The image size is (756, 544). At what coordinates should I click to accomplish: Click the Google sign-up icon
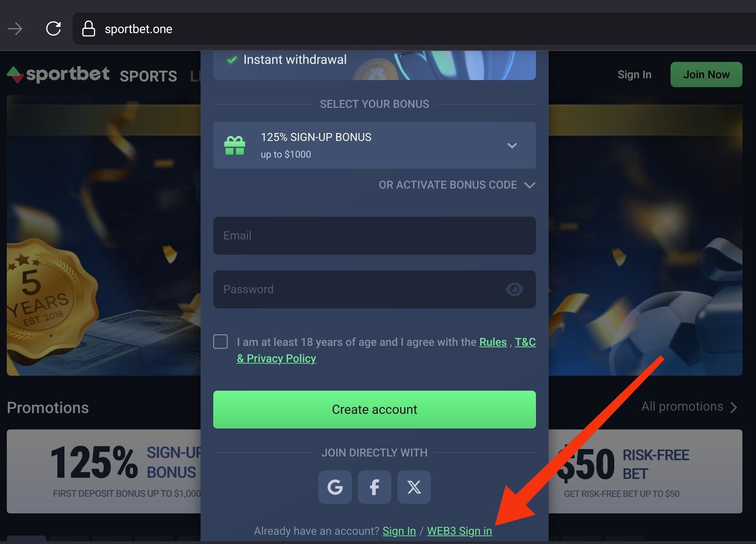[x=335, y=487]
